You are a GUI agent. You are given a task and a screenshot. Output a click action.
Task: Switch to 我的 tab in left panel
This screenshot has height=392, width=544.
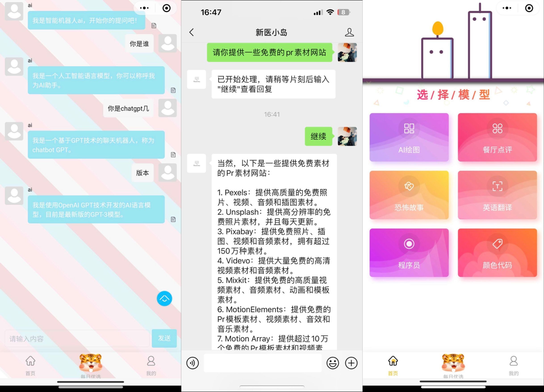[151, 365]
